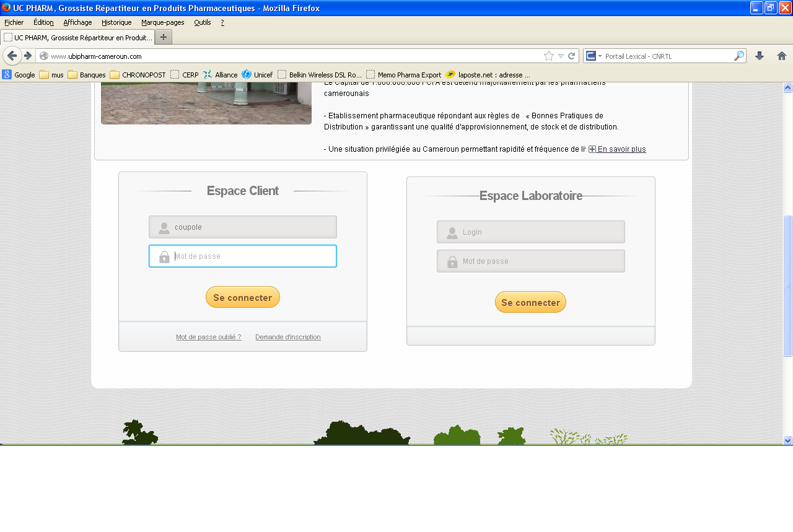Viewport: 793px width, 532px height.
Task: Open a new tab with plus button
Action: 164,37
